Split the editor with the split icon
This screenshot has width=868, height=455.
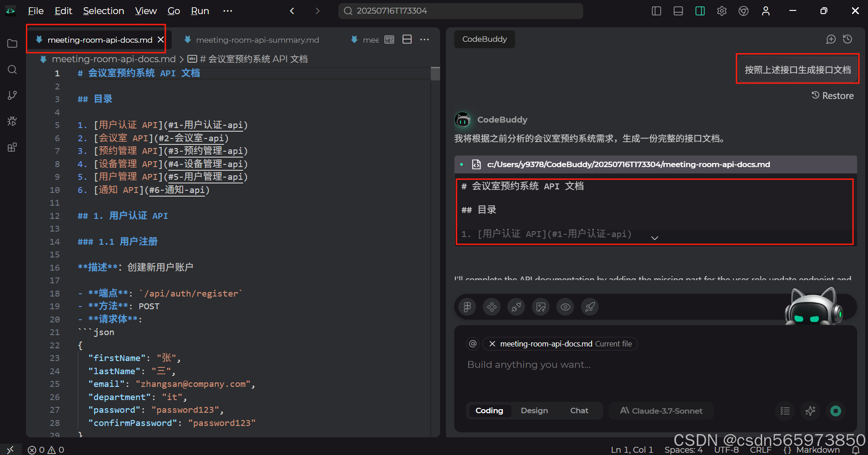[x=407, y=40]
